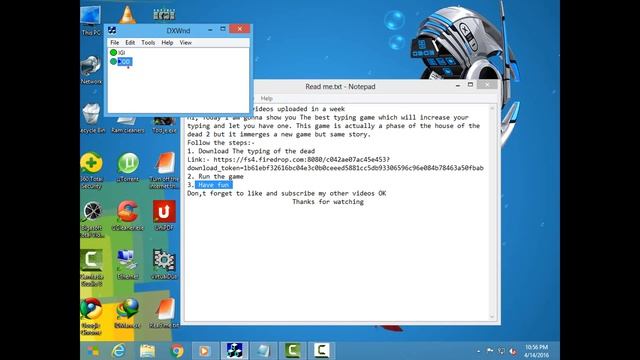The height and width of the screenshot is (360, 640).
Task: Open the uTorrent desktop icon
Action: 128,167
